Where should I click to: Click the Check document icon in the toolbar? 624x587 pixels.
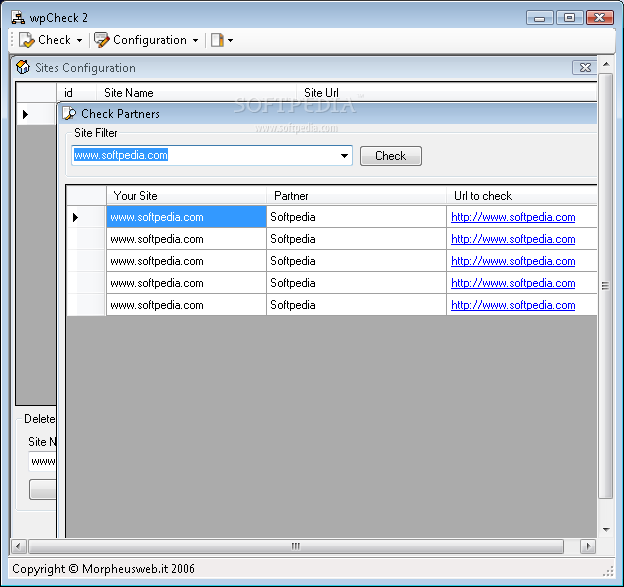pyautogui.click(x=27, y=40)
